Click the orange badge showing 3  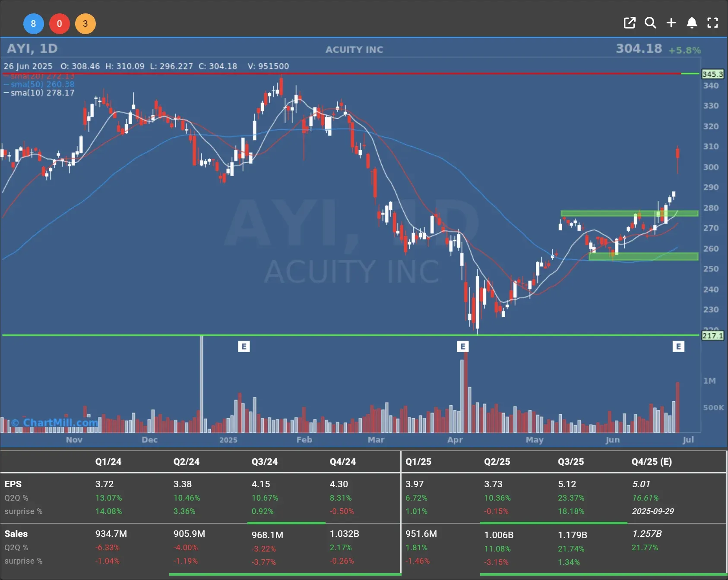(x=85, y=24)
